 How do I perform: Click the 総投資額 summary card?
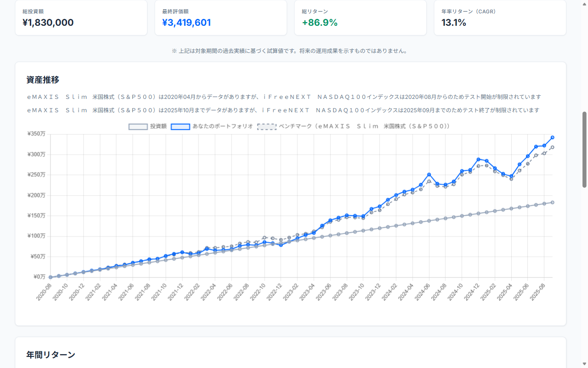pyautogui.click(x=81, y=17)
